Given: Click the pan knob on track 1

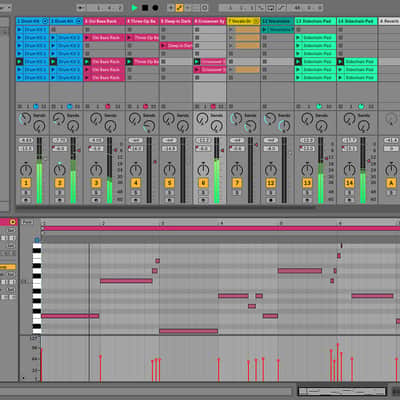Looking at the screenshot, I should tap(26, 170).
